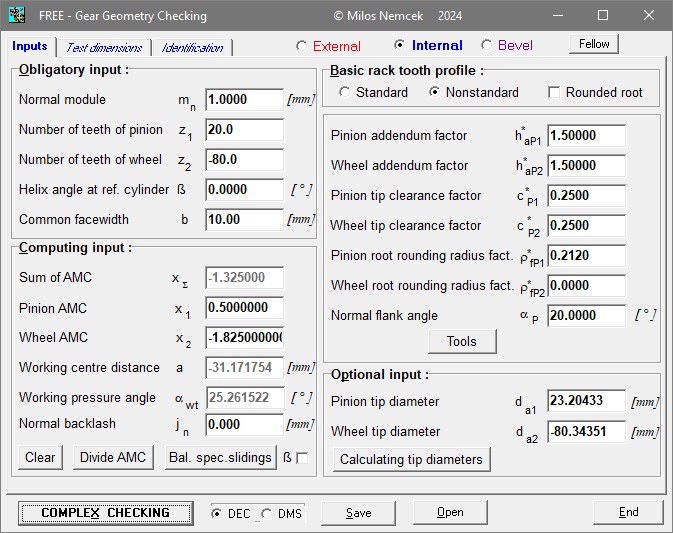Close the Gear Geometry Checking window
This screenshot has width=673, height=533.
click(x=649, y=15)
